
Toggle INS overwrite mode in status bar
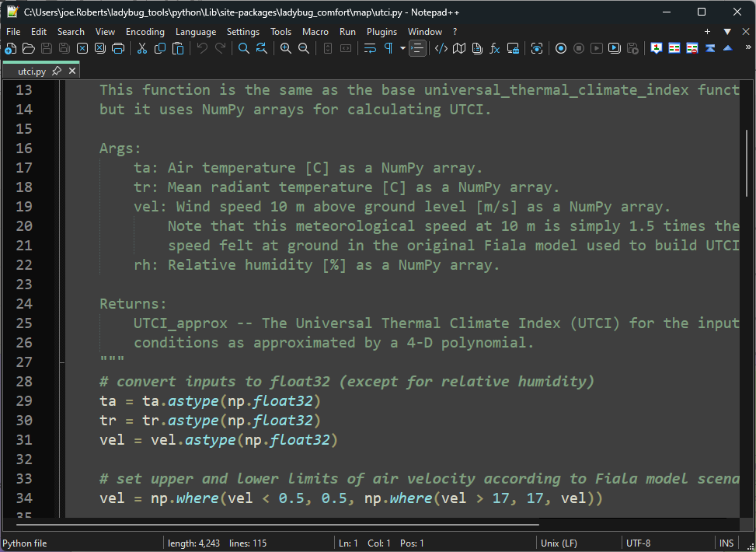click(x=726, y=543)
